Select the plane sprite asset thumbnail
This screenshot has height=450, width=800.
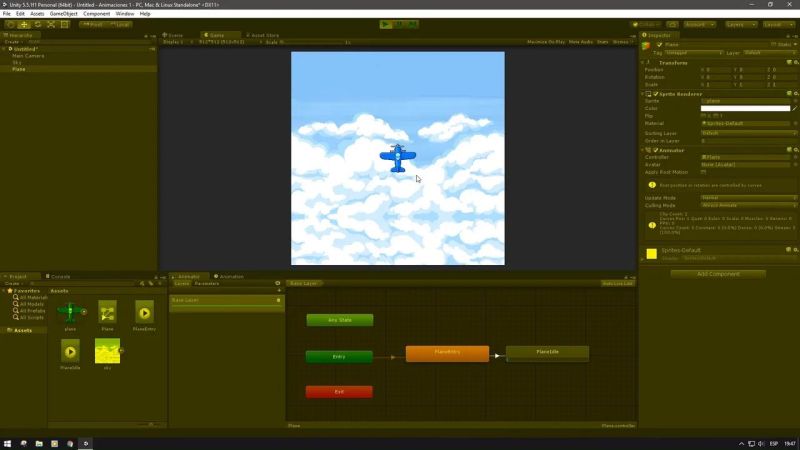click(70, 313)
